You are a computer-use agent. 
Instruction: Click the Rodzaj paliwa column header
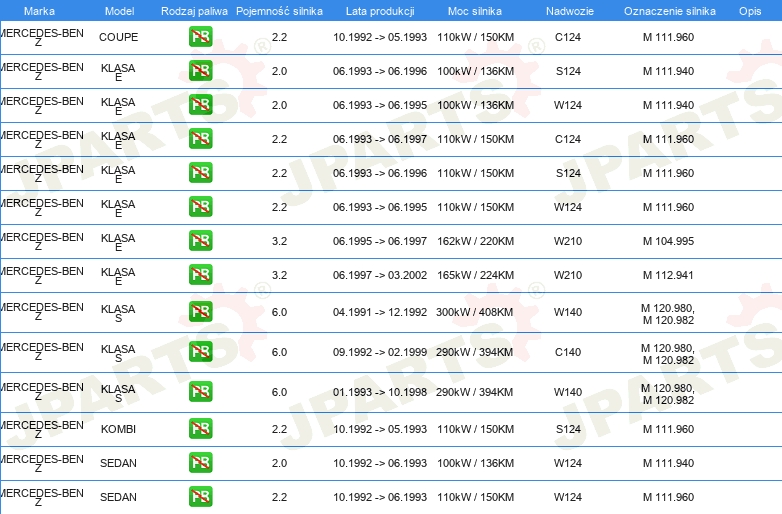click(x=194, y=11)
